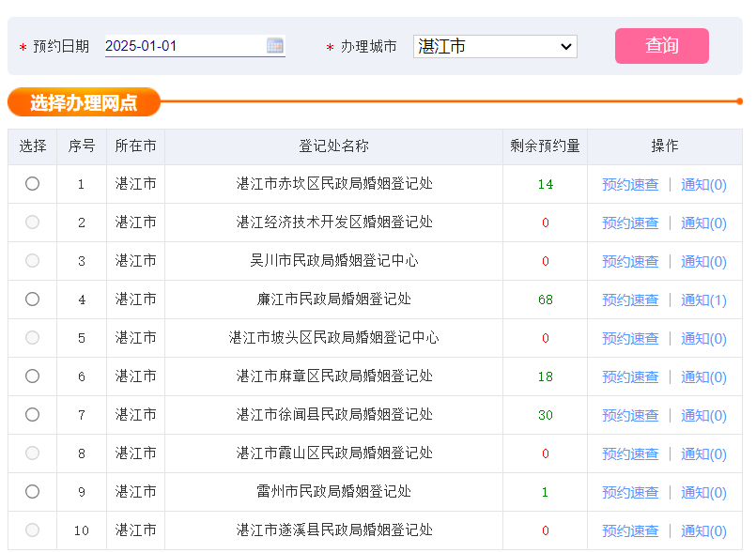Screen dimensions: 756x553
Task: Click 预约速查 link for row 1
Action: (x=630, y=185)
